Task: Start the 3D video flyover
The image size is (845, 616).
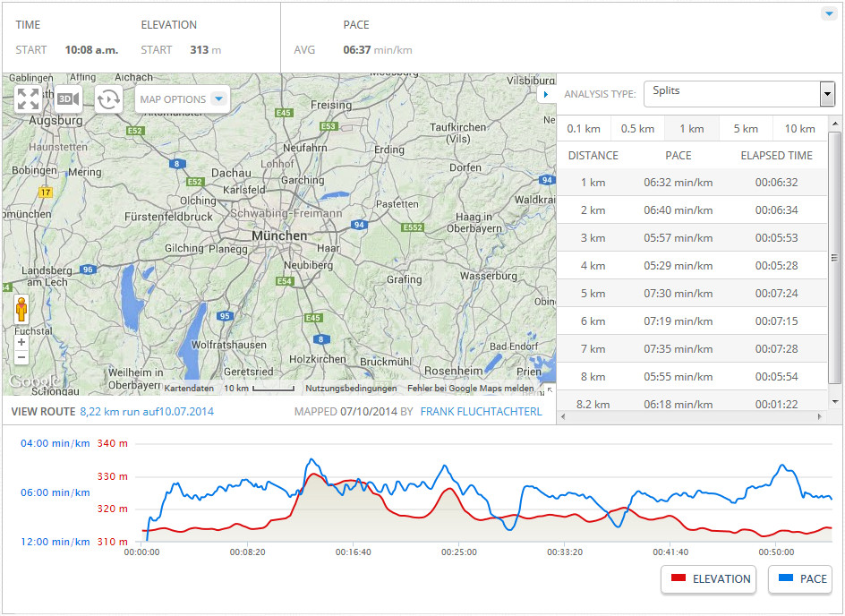Action: click(68, 99)
